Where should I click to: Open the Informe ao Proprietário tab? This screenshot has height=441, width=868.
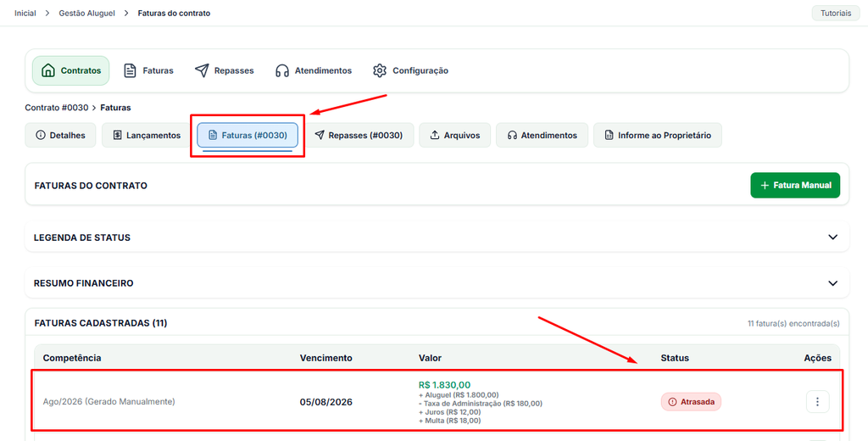(x=658, y=135)
